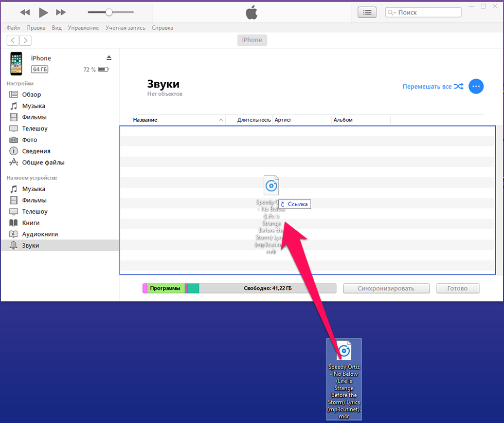The width and height of the screenshot is (504, 423).
Task: Open the Файл menu
Action: coord(13,28)
